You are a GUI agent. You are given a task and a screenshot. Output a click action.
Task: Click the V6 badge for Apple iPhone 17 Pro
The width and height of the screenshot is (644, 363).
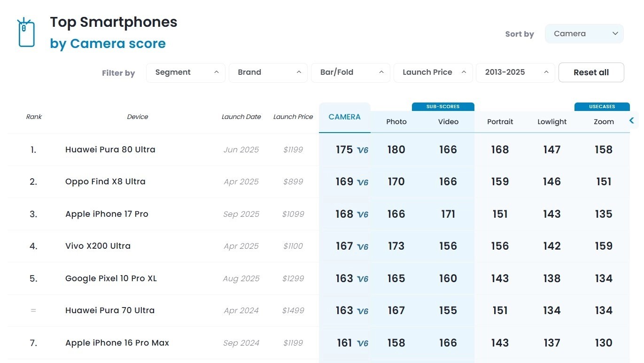[363, 214]
